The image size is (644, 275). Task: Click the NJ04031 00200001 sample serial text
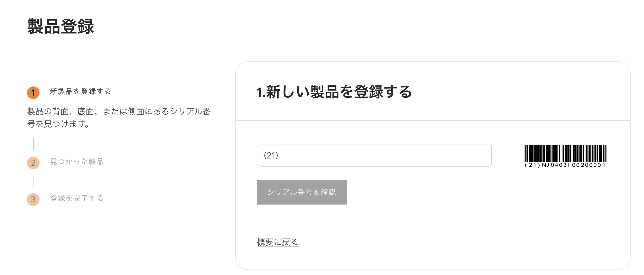574,165
